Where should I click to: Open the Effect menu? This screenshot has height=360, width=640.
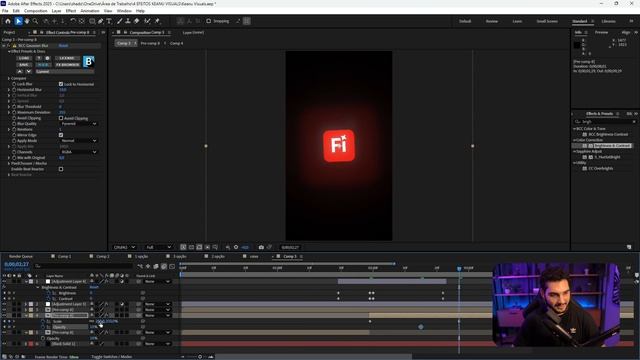(x=71, y=11)
